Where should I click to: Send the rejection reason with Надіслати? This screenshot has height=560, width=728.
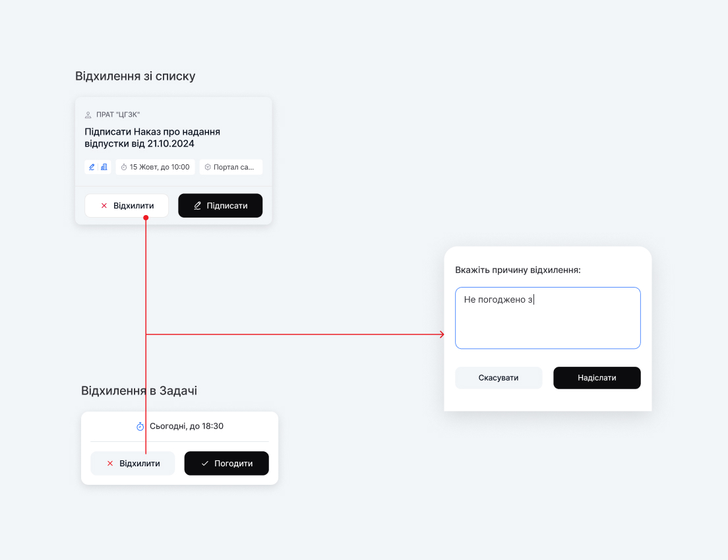(x=597, y=378)
